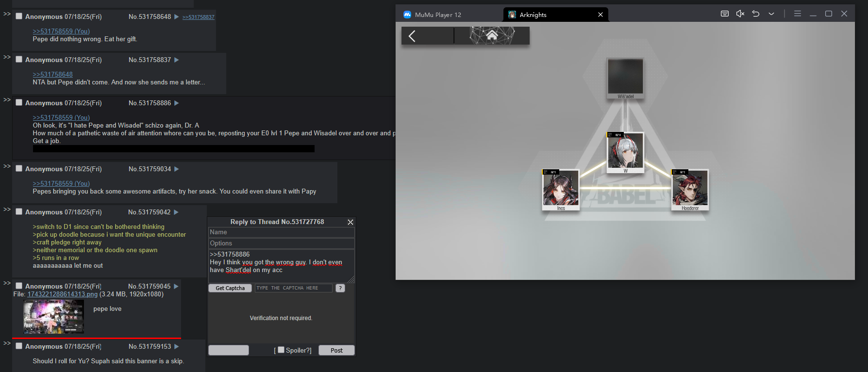The height and width of the screenshot is (372, 868).
Task: Open post menu arrow for No.531758648
Action: (177, 17)
